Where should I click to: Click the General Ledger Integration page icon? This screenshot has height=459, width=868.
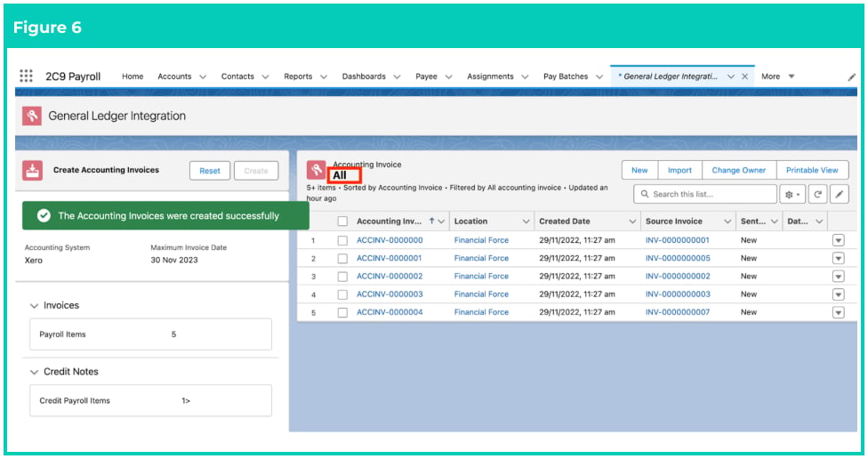pyautogui.click(x=32, y=116)
